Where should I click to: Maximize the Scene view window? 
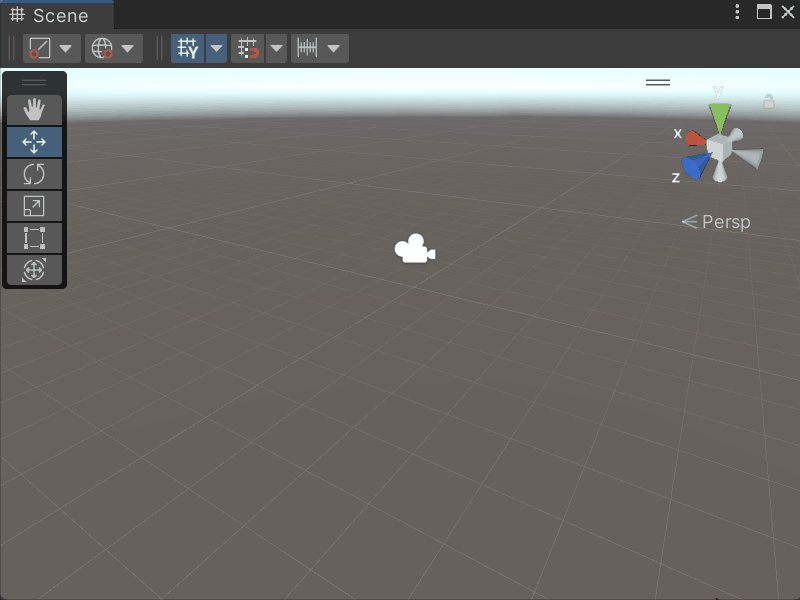[764, 12]
